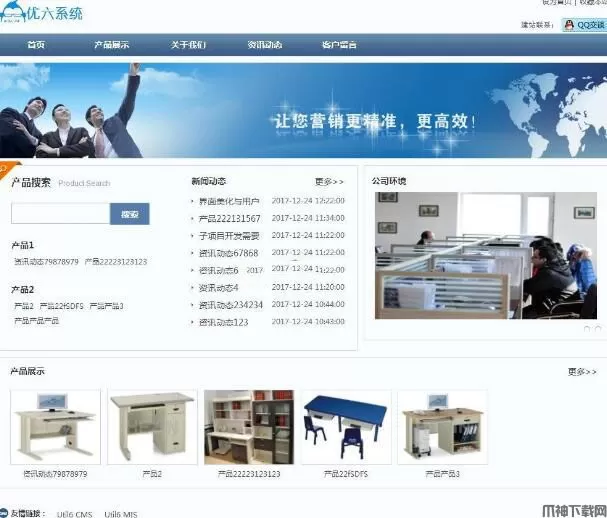Click the blue 搜索 button
This screenshot has width=607, height=518.
coord(130,214)
